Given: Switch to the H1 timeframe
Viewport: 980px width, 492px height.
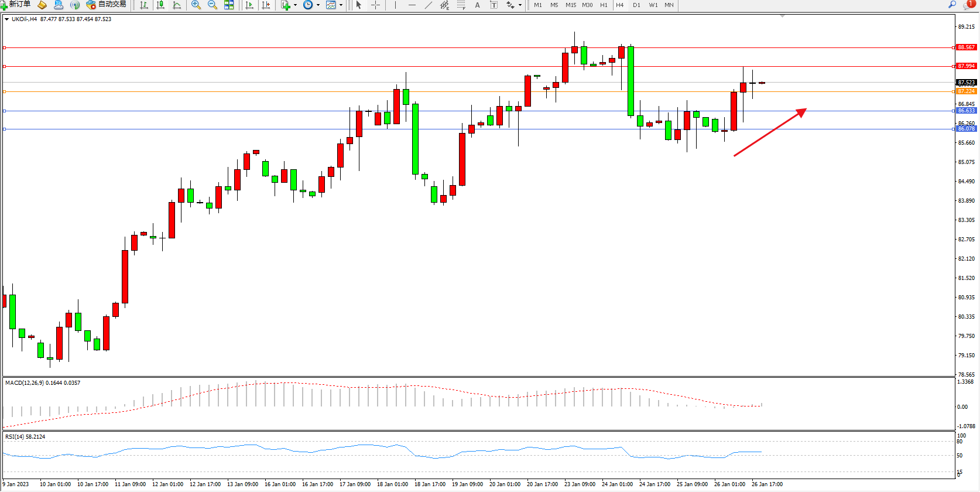Looking at the screenshot, I should (604, 5).
